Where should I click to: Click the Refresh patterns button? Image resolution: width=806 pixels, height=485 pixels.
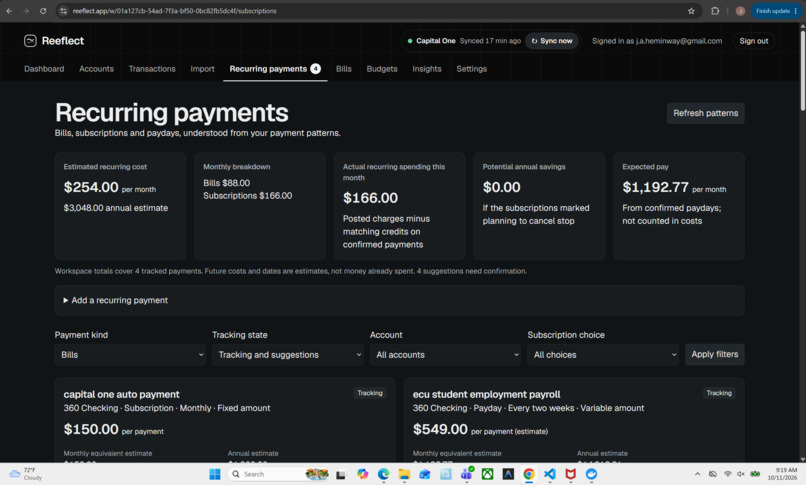point(705,113)
